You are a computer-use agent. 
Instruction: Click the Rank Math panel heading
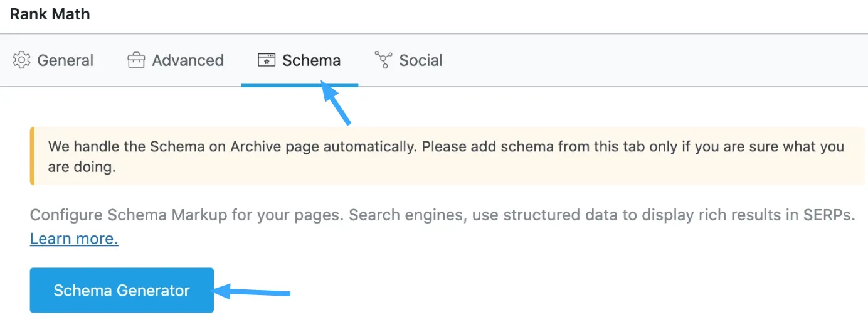[50, 14]
